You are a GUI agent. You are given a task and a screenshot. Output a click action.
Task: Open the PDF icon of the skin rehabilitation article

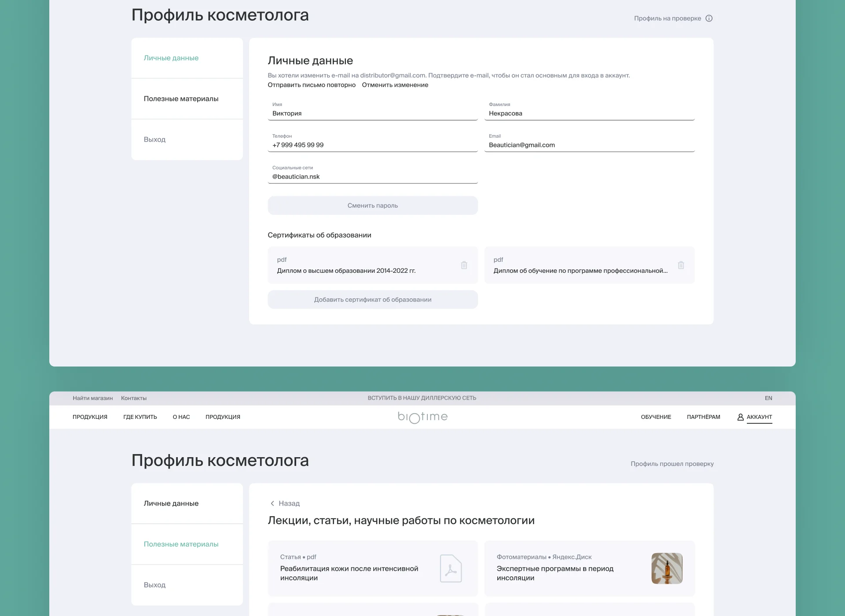[451, 568]
